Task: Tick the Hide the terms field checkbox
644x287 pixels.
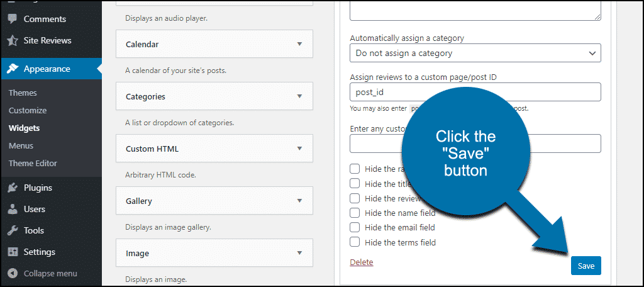Action: [x=355, y=242]
